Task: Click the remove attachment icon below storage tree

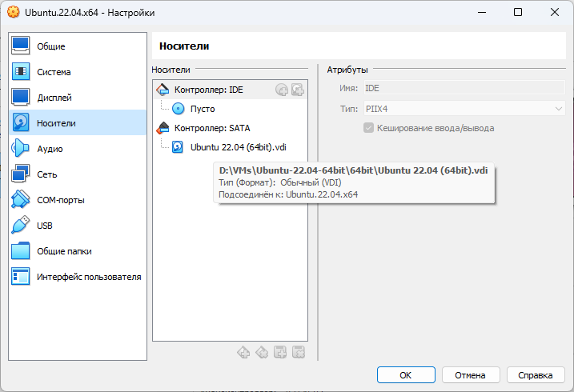Action: point(298,351)
